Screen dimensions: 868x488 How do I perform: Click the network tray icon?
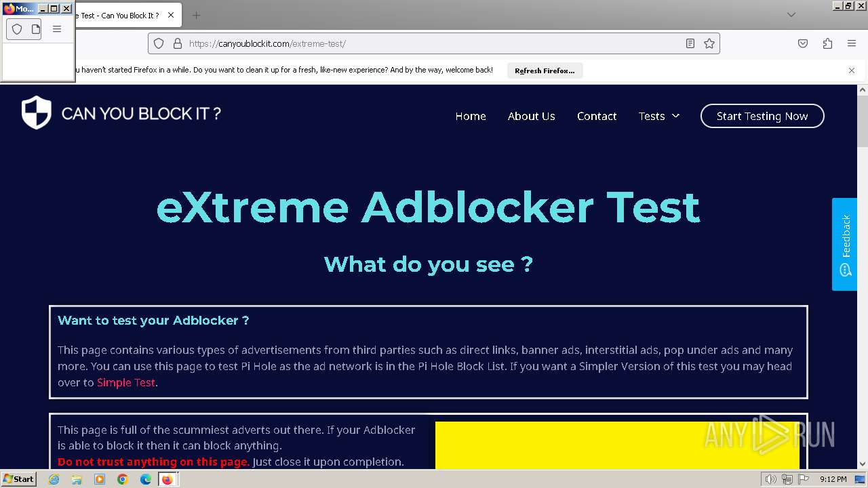click(x=787, y=479)
